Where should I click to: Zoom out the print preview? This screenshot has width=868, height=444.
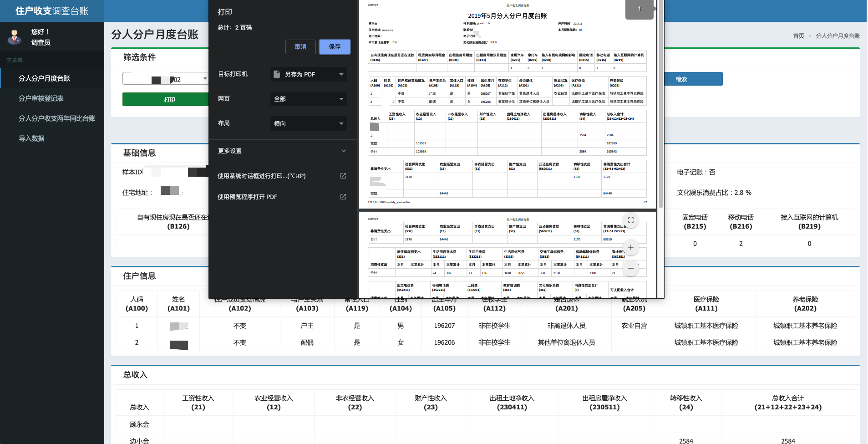point(630,268)
